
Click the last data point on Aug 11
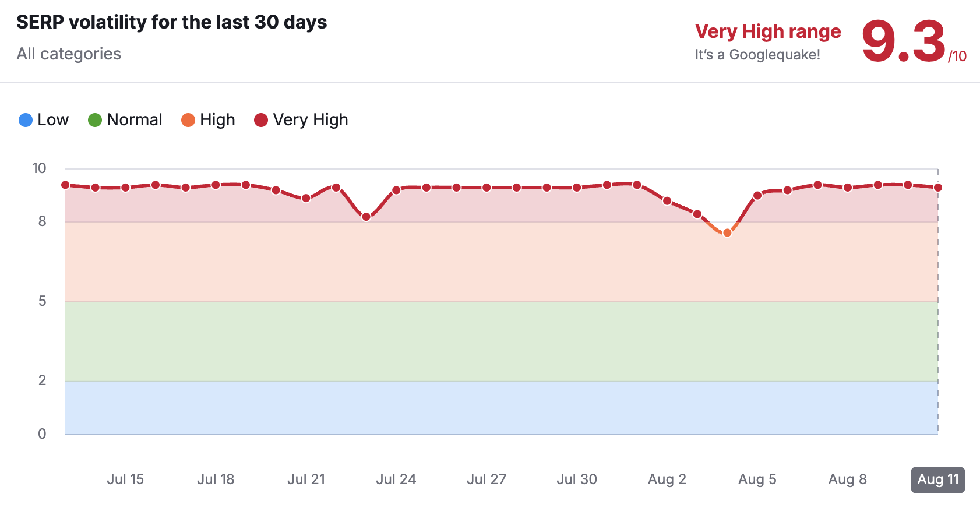click(x=938, y=188)
